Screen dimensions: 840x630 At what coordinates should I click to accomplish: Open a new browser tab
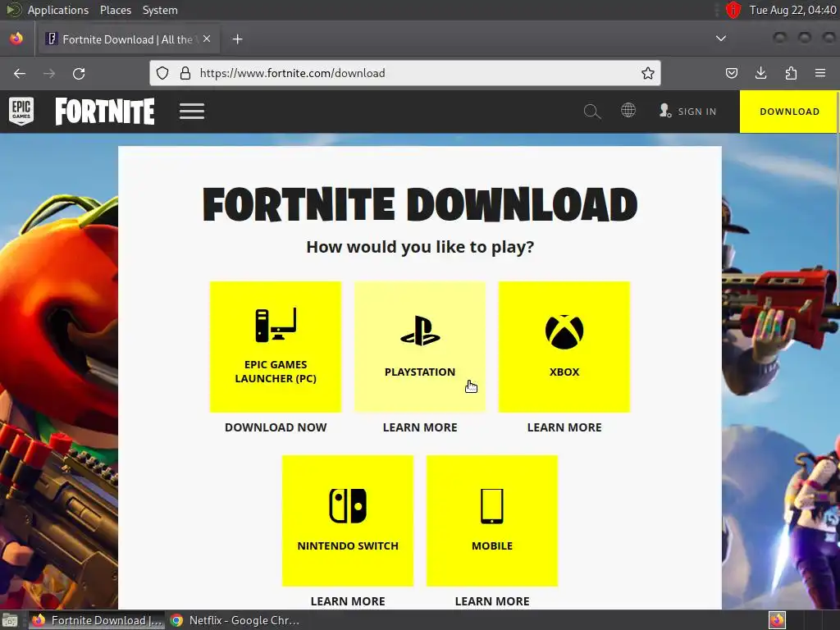tap(237, 39)
